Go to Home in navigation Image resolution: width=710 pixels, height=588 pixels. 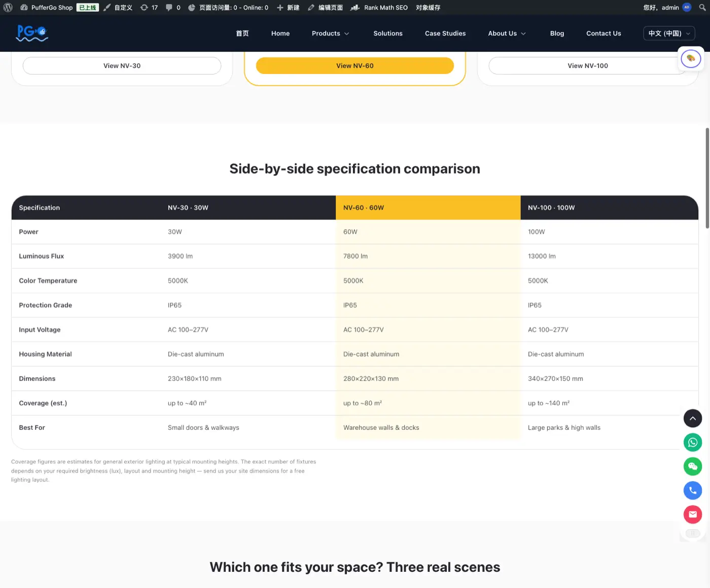(280, 33)
